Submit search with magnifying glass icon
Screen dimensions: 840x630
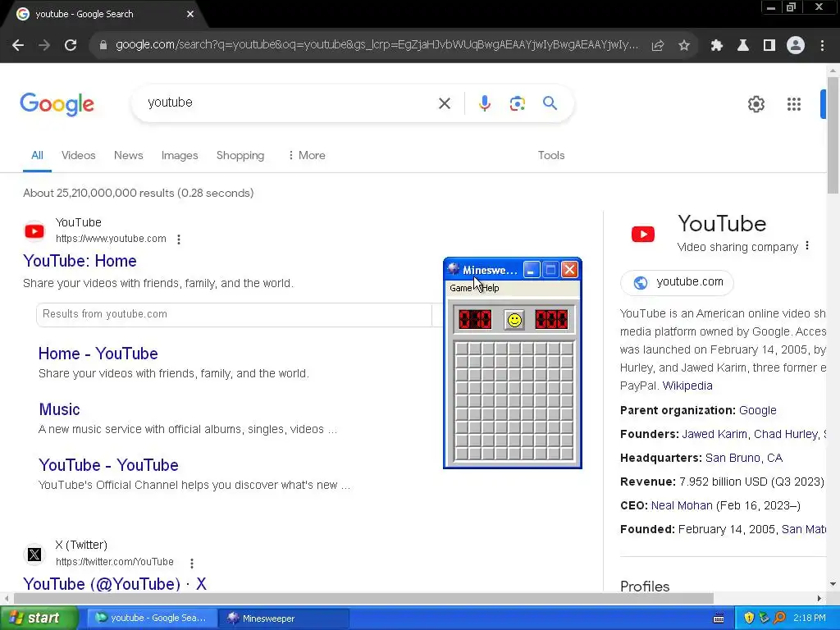(550, 103)
